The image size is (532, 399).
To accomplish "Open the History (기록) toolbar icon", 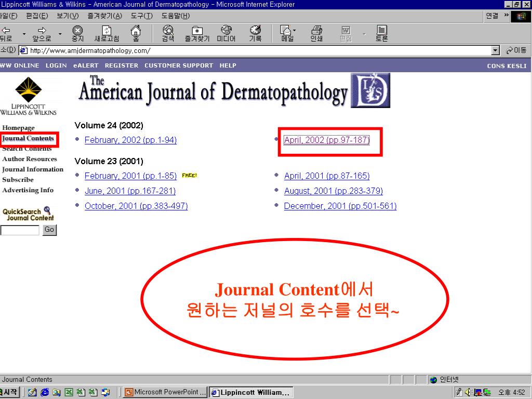I will [256, 34].
